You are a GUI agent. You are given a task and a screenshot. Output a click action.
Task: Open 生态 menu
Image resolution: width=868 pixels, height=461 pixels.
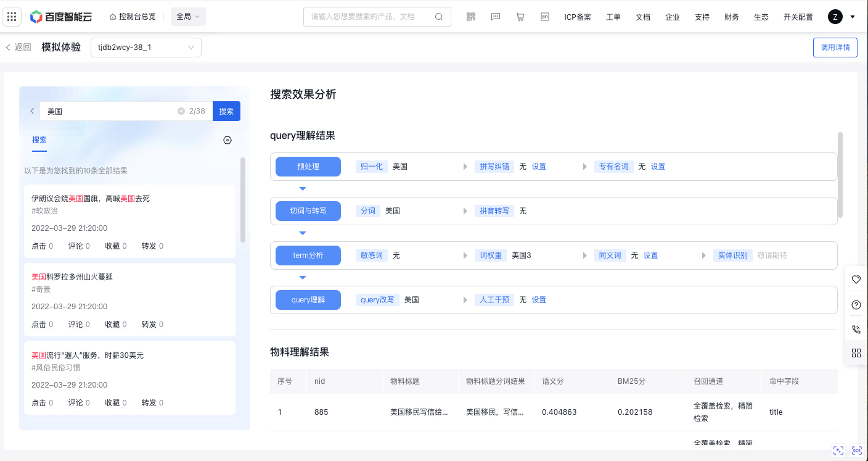click(x=761, y=17)
